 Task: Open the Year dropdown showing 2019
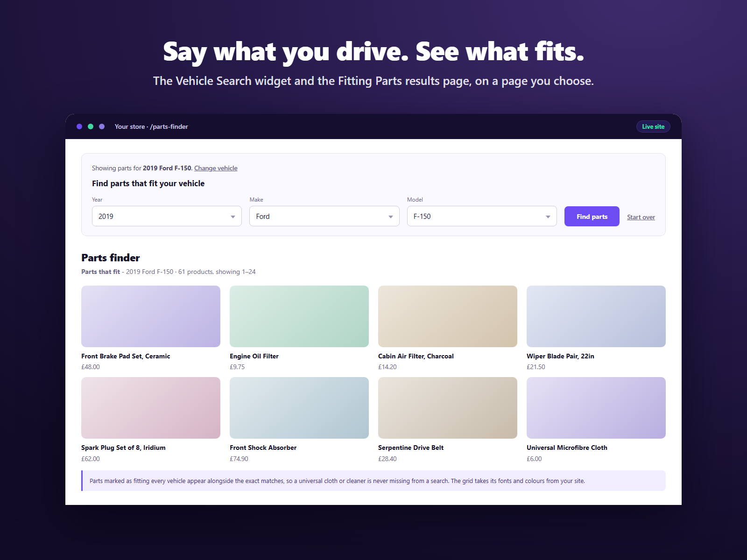(x=167, y=216)
